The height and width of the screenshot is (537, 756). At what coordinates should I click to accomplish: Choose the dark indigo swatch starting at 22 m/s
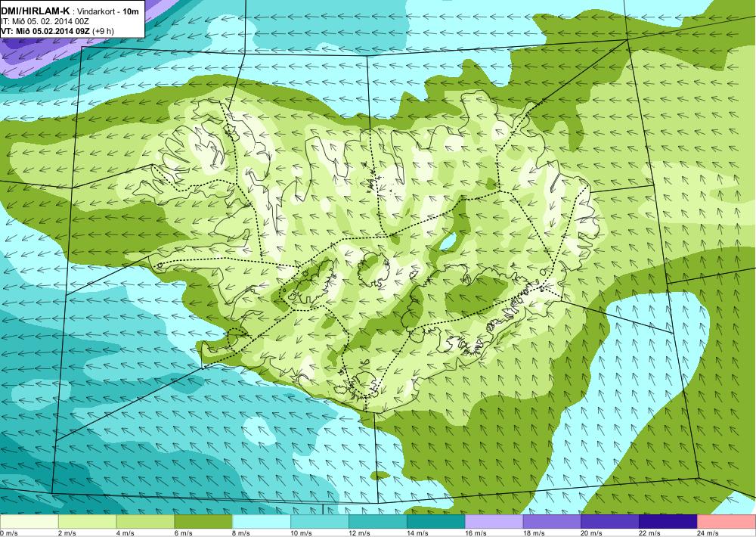(x=668, y=522)
